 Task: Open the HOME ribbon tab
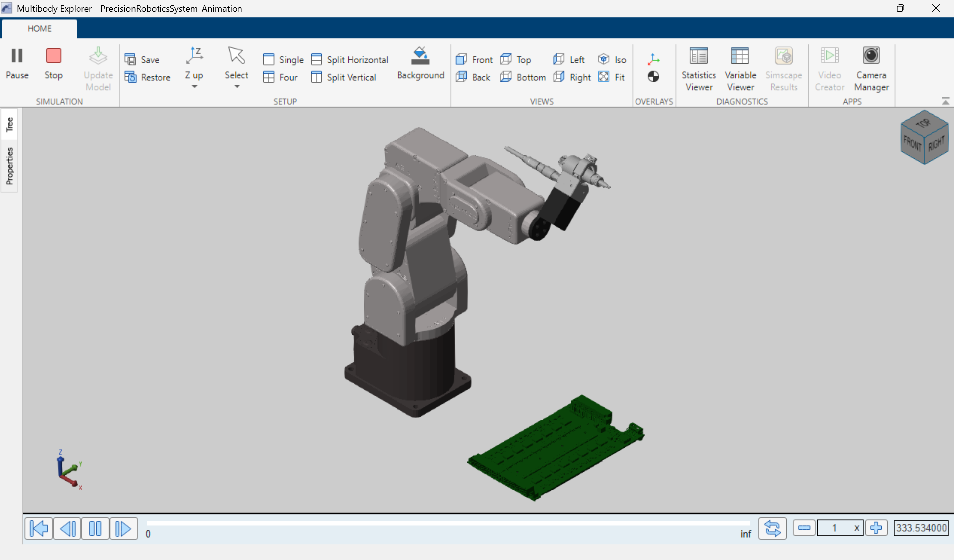click(39, 29)
